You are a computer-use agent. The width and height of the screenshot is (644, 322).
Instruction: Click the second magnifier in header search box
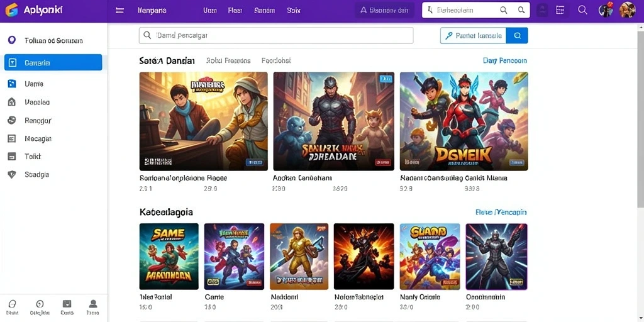coord(521,10)
